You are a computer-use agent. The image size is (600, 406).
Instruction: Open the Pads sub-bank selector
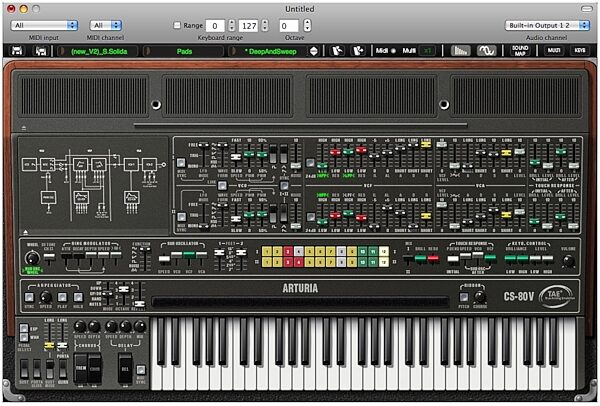pyautogui.click(x=184, y=51)
